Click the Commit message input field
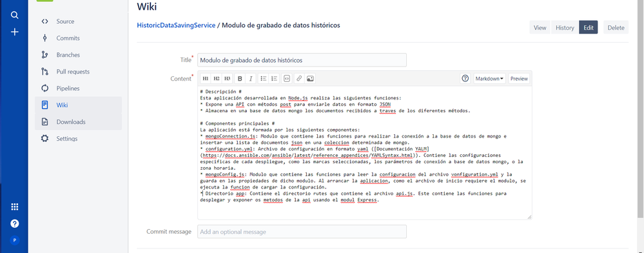This screenshot has height=253, width=644. click(302, 232)
